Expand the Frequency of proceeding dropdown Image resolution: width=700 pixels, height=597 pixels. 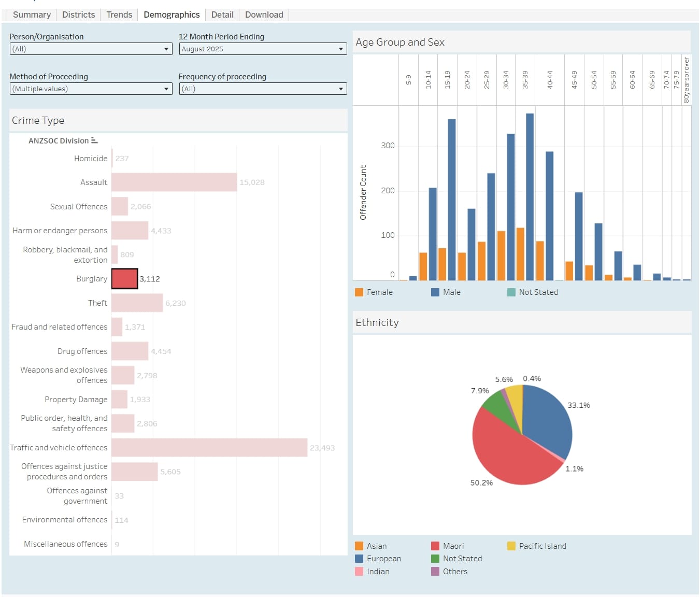click(x=263, y=89)
